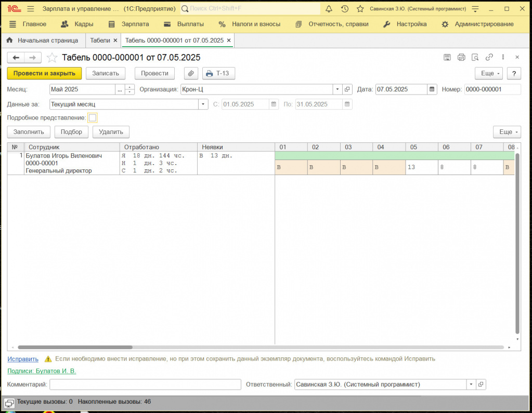The height and width of the screenshot is (413, 532).
Task: Click Исправить link
Action: tap(23, 359)
